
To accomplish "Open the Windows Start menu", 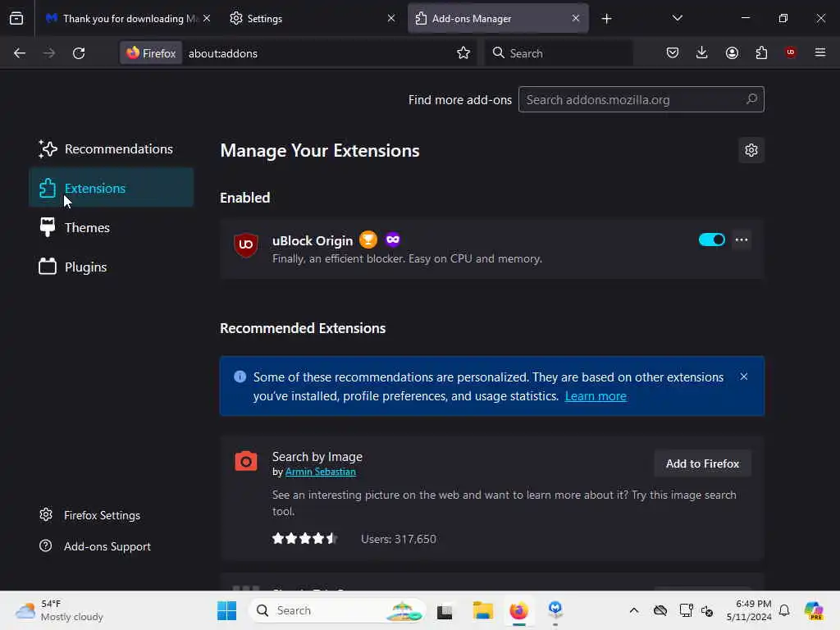I will (226, 610).
